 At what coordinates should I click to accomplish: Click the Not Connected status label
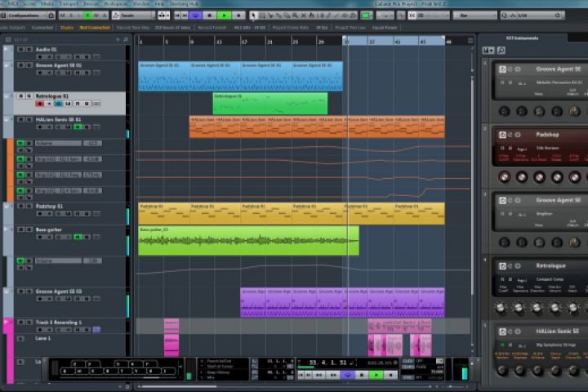tap(96, 27)
